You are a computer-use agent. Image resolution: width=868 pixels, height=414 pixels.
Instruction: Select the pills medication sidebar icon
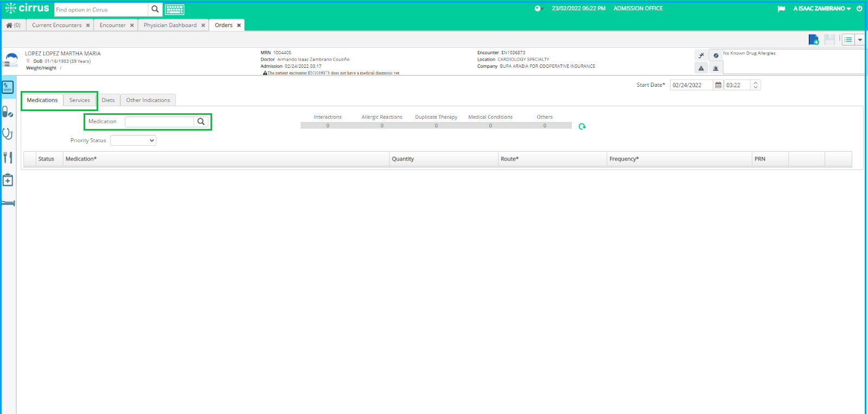pyautogui.click(x=8, y=112)
